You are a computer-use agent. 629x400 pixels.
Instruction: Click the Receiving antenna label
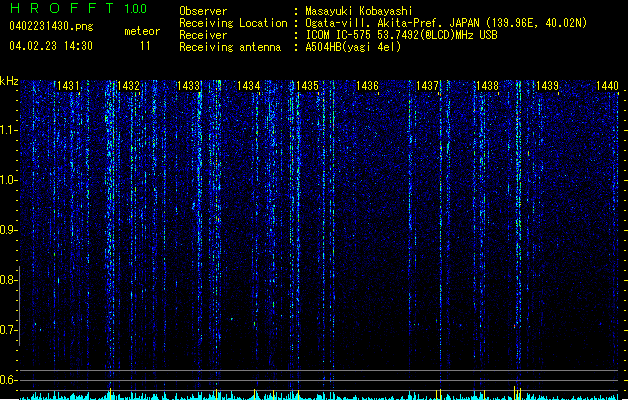230,47
